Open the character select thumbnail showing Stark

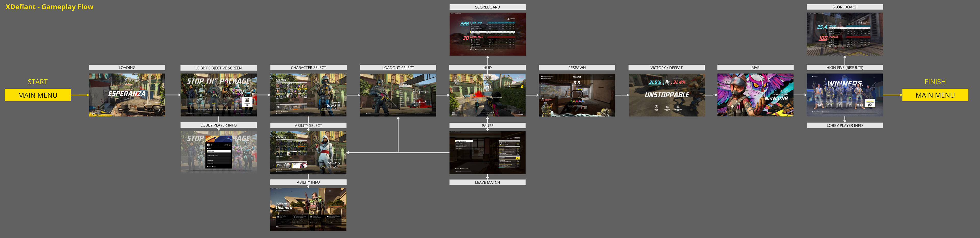(309, 95)
